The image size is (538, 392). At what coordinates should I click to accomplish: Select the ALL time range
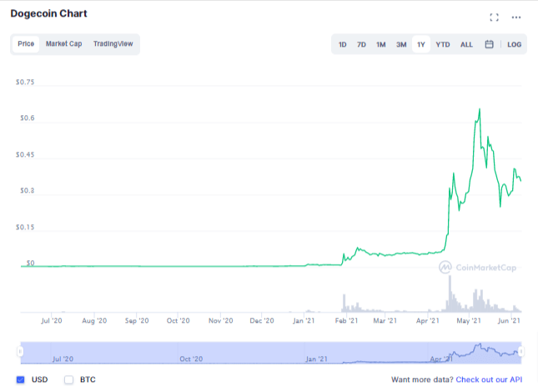tap(466, 44)
